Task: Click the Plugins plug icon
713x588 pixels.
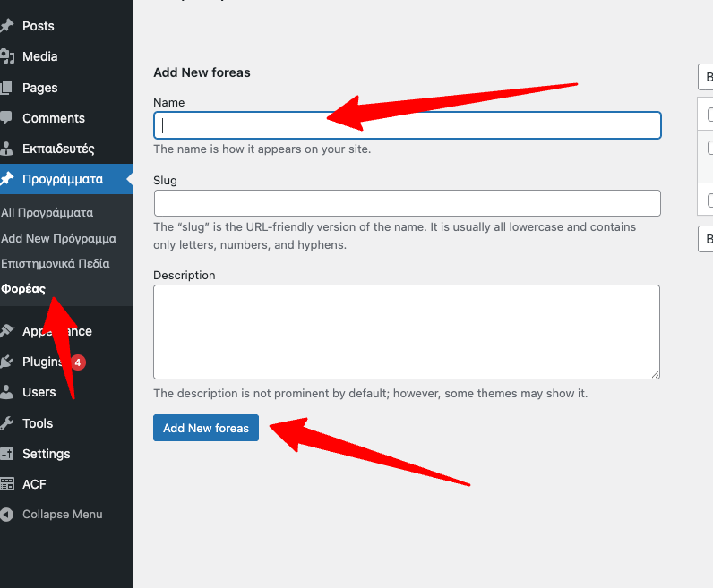Action: tap(7, 362)
